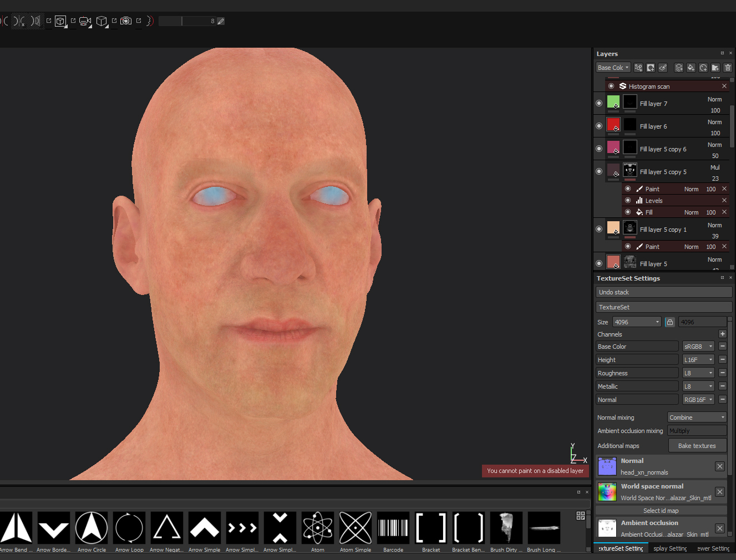
Task: Open the L8 format dropdown for Metallic
Action: coord(698,386)
